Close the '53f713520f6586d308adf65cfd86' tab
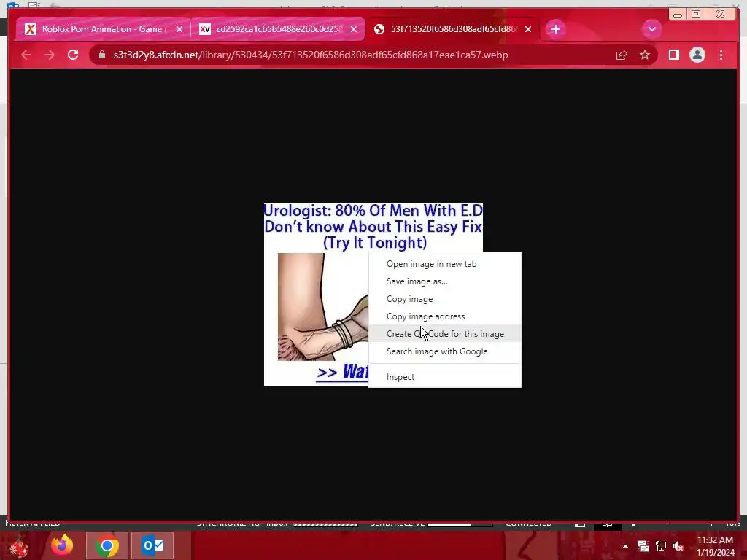 (x=528, y=29)
